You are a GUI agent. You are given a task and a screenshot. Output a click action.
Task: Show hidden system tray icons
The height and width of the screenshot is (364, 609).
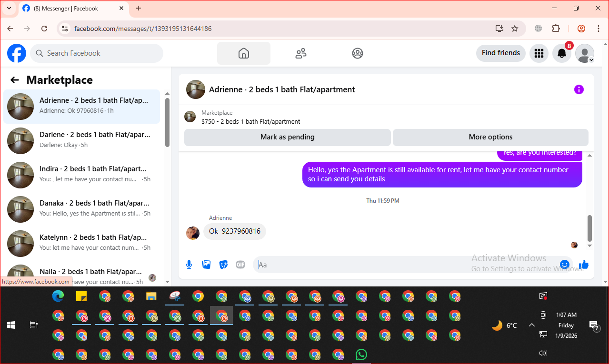531,325
